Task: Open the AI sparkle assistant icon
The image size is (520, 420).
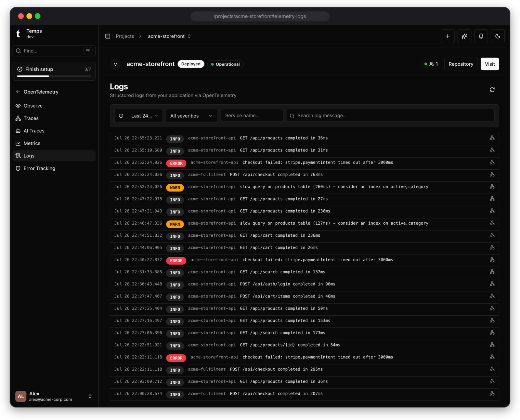Action: [x=464, y=36]
